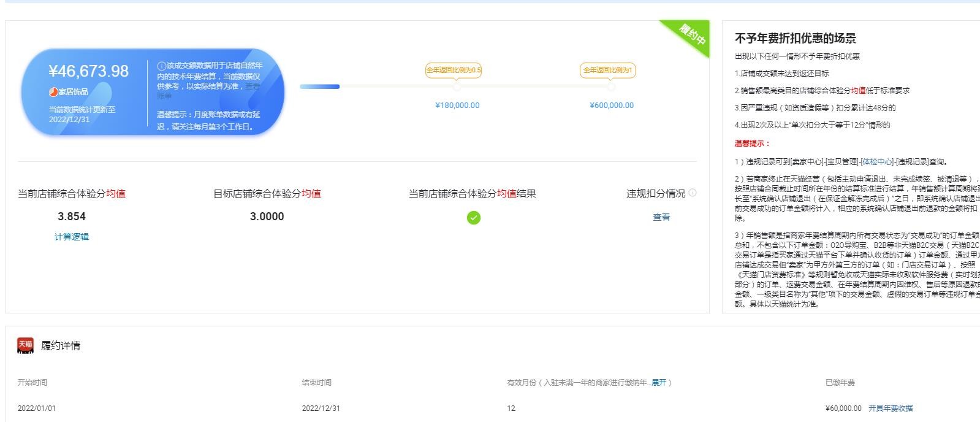
Task: Click rule 1.店铺成交额未达到返还目标
Action: click(782, 73)
